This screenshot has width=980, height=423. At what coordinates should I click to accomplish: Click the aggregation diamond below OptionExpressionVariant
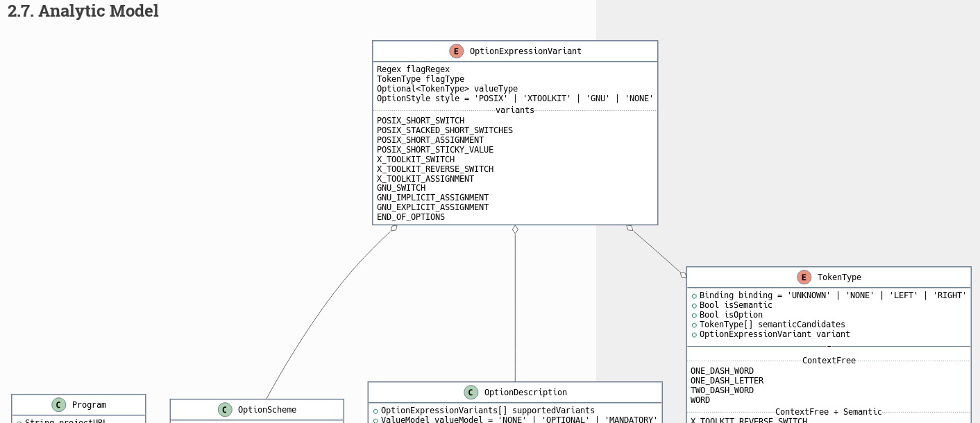[515, 228]
